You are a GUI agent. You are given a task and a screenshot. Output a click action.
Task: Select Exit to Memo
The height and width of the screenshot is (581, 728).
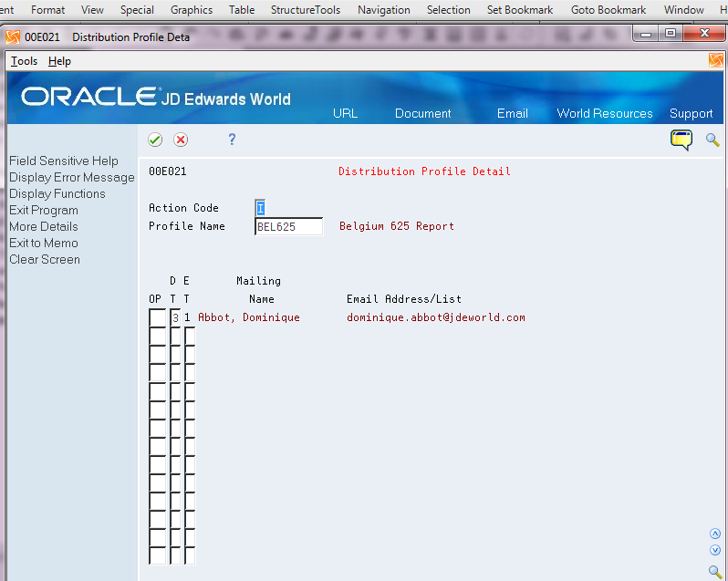(44, 243)
